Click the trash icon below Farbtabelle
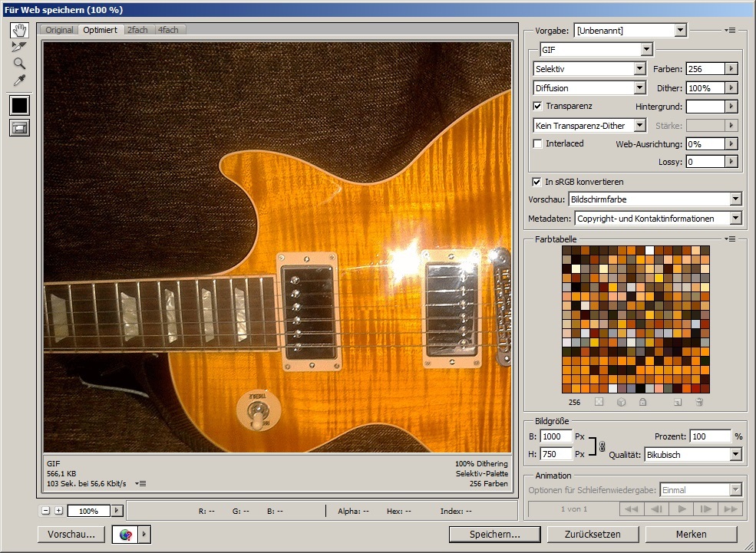Screen dimensions: 756x553 click(699, 402)
